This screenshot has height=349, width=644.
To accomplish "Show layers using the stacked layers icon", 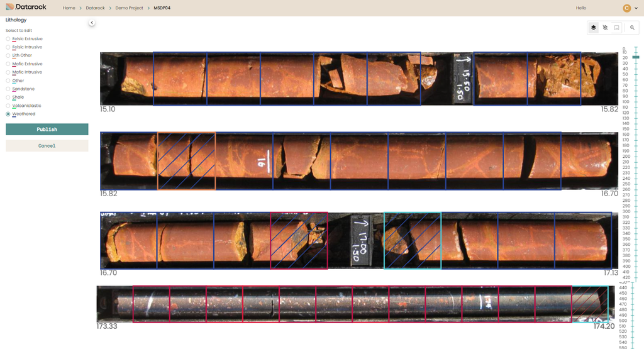I will coord(594,28).
